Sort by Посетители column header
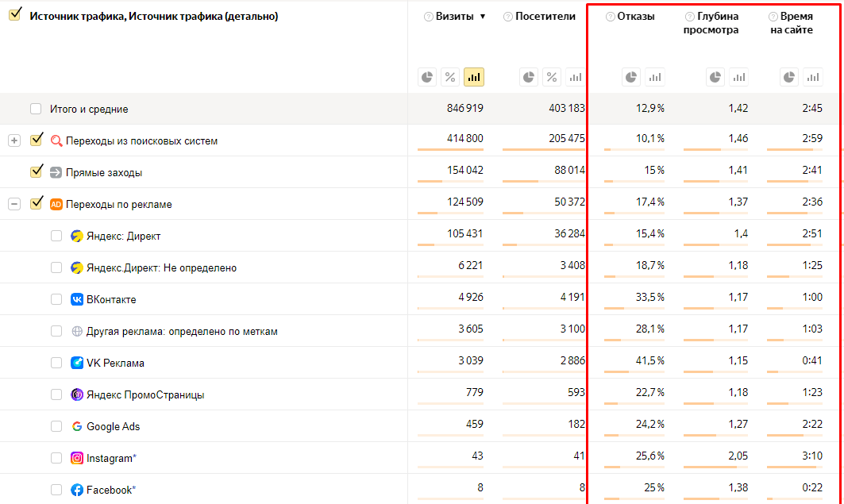Image resolution: width=844 pixels, height=504 pixels. tap(545, 17)
